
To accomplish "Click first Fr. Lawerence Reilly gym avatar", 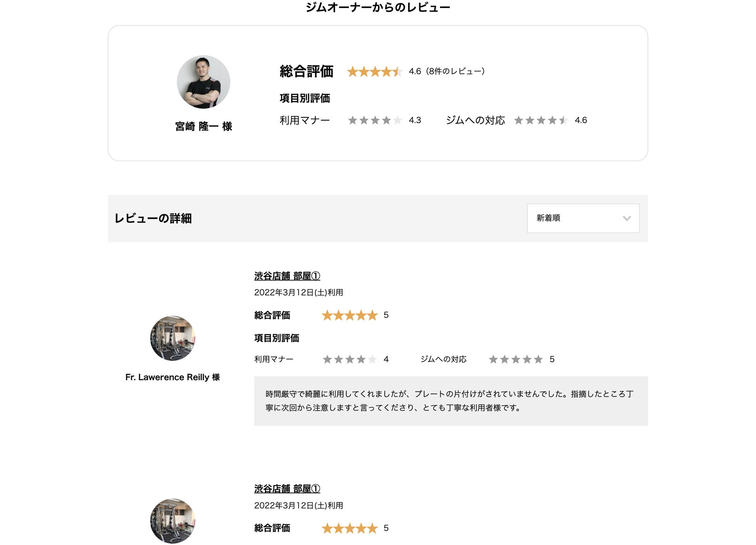I will (173, 338).
